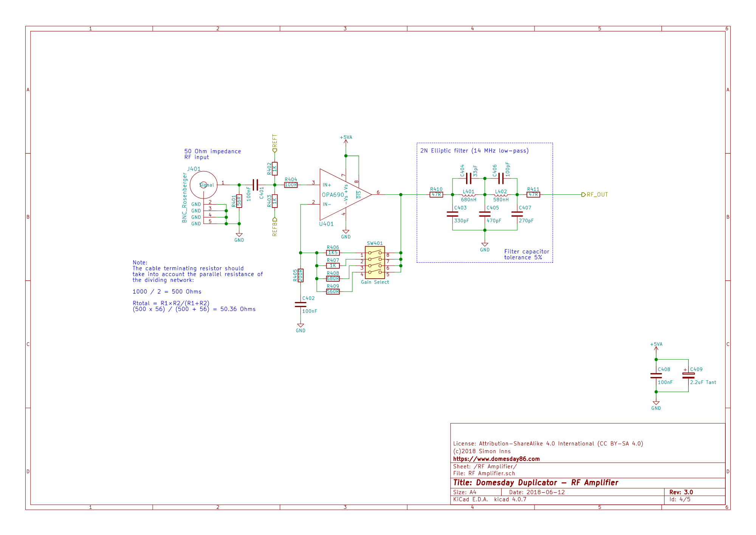Click the C404 33pF filter capacitor
The height and width of the screenshot is (535, 756).
(468, 178)
